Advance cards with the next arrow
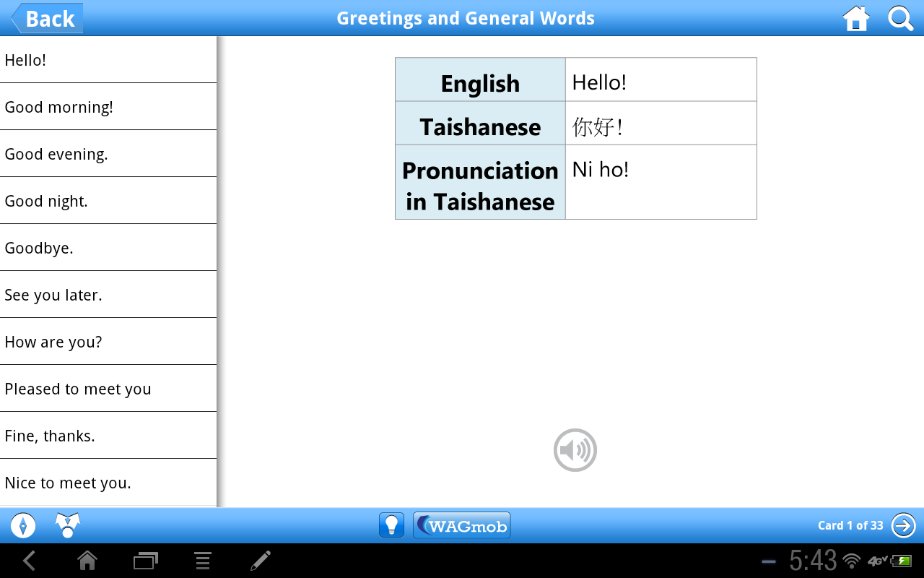The height and width of the screenshot is (578, 924). (x=903, y=525)
